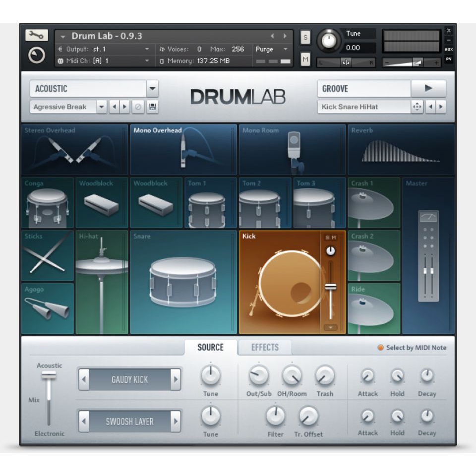Click the Solo S button in header
This screenshot has height=476, width=476.
coord(305,38)
